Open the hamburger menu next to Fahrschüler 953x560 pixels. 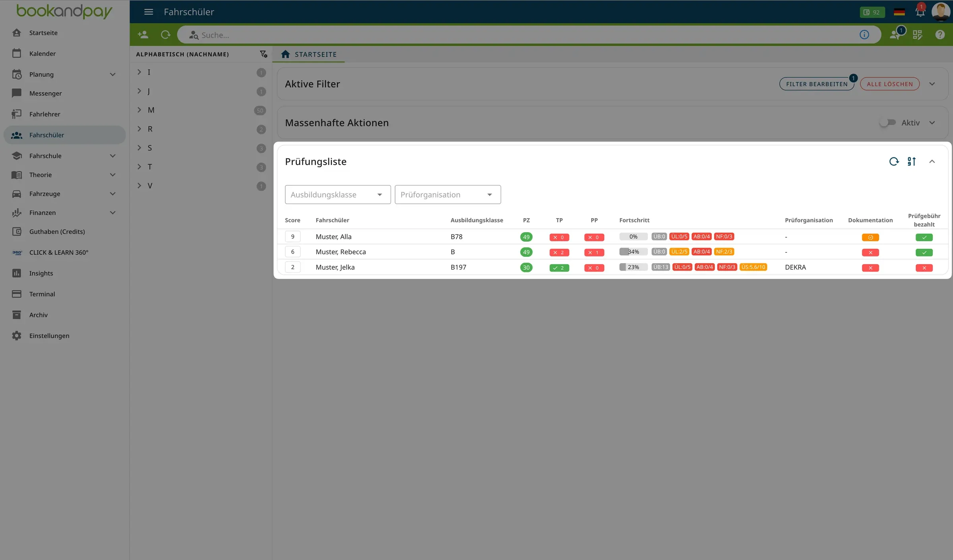[149, 12]
